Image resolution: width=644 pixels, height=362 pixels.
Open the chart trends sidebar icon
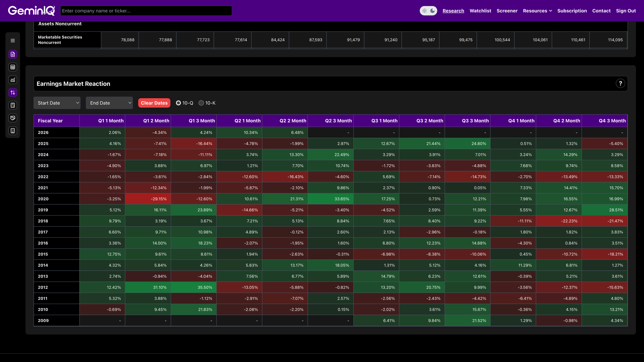(x=13, y=80)
